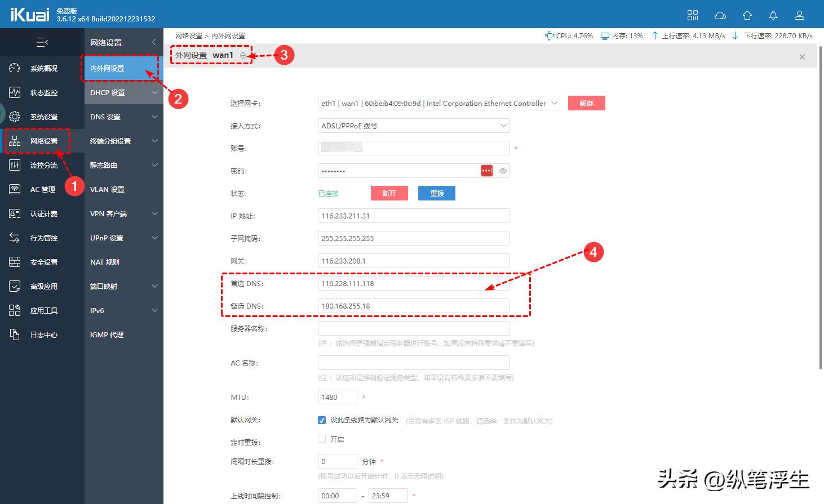Switch to the wan1 tab
Screen dimensions: 824x504
click(223, 55)
